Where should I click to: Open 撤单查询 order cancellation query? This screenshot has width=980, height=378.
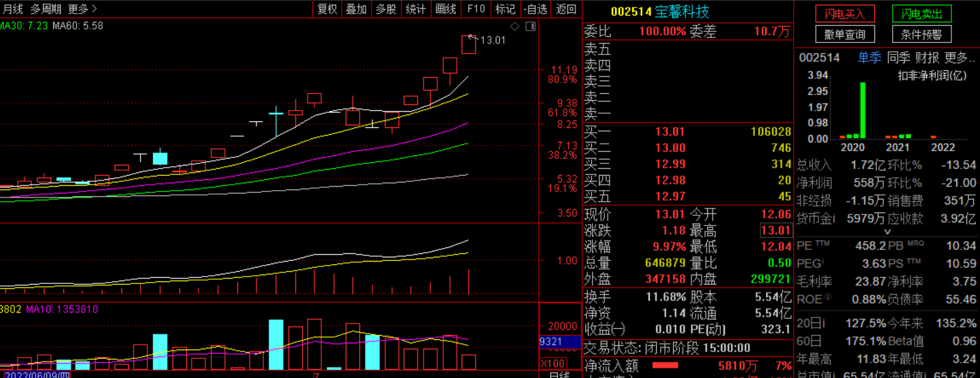(844, 34)
